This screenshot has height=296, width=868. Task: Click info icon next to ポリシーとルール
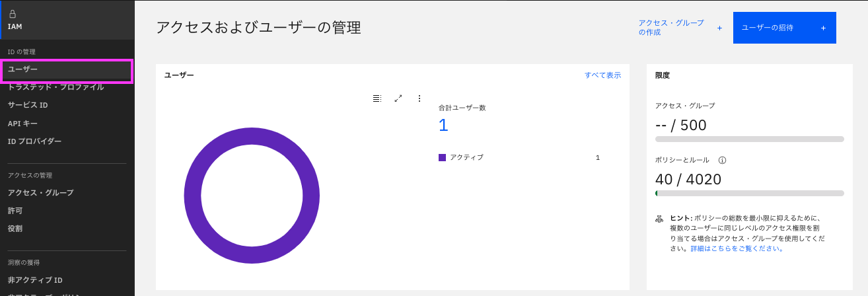point(722,160)
